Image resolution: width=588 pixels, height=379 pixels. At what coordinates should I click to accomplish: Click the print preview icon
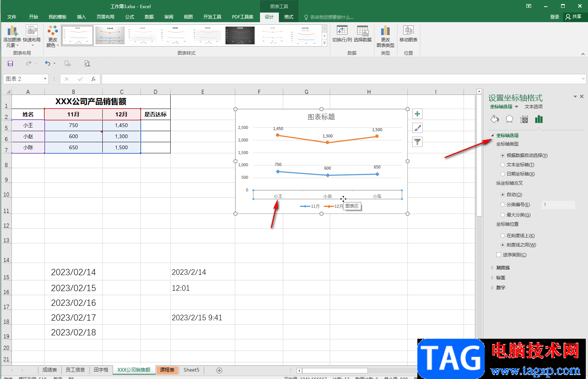(x=87, y=64)
